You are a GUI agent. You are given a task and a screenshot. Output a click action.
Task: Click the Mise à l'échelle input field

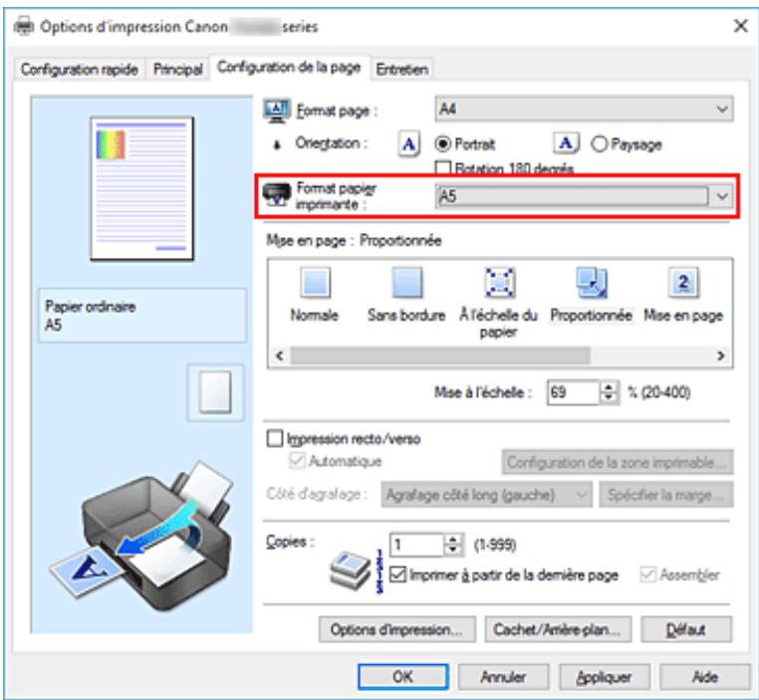point(573,392)
